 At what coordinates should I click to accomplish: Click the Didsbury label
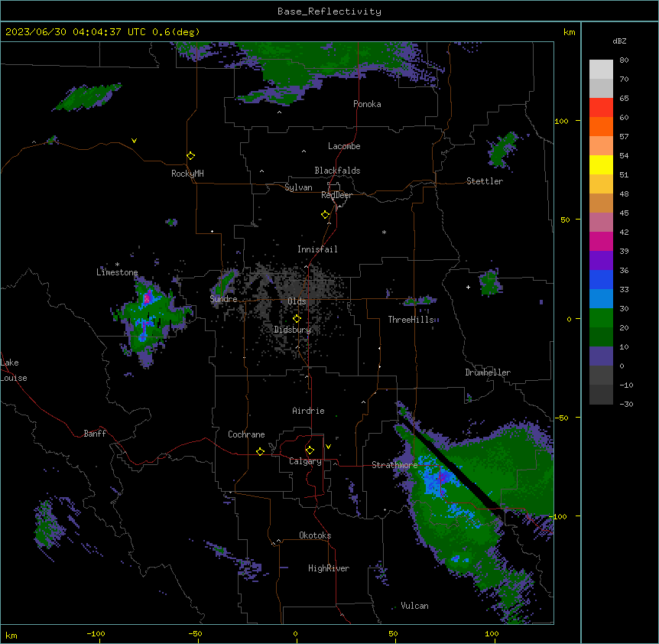(x=293, y=330)
